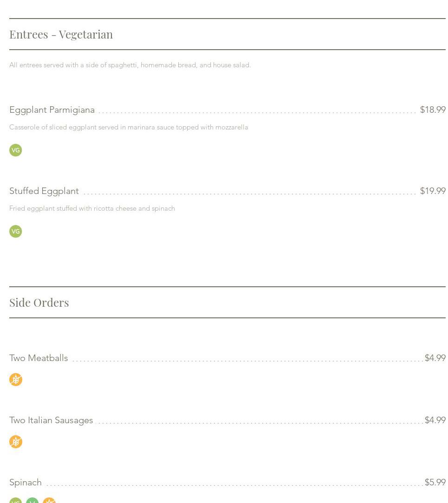Image resolution: width=448 pixels, height=503 pixels.
Task: Open the Two Meatballs side order
Action: (39, 358)
